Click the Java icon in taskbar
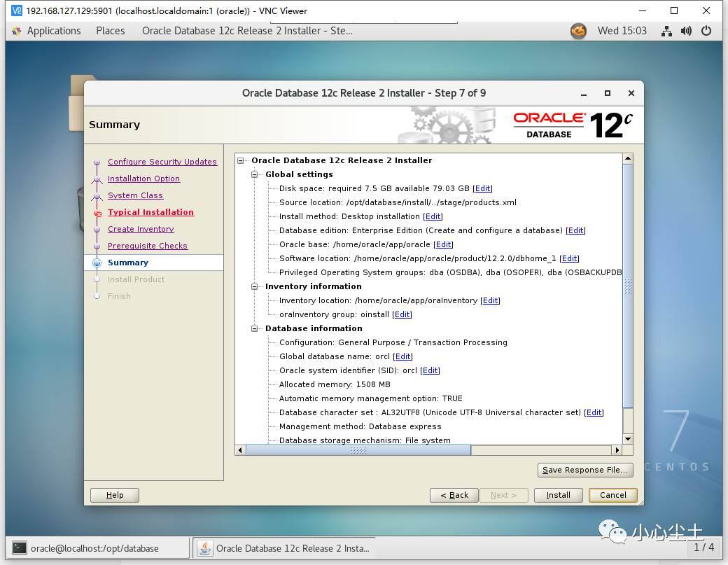 (204, 548)
